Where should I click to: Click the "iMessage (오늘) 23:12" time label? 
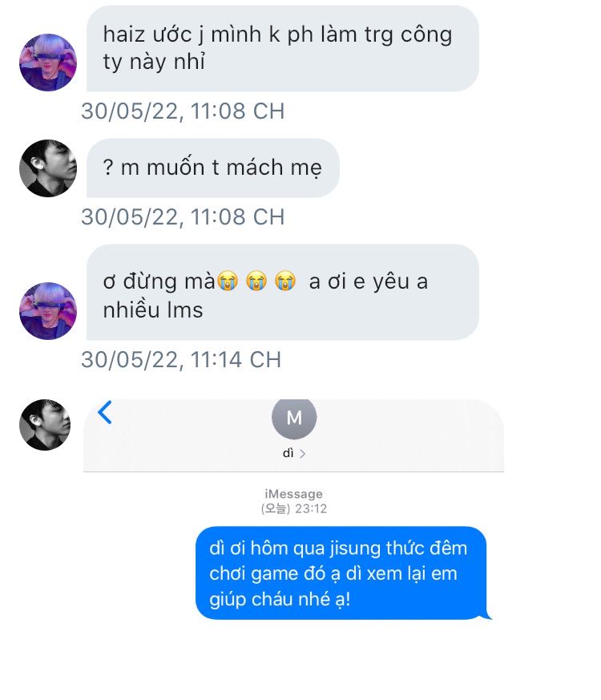pyautogui.click(x=293, y=501)
